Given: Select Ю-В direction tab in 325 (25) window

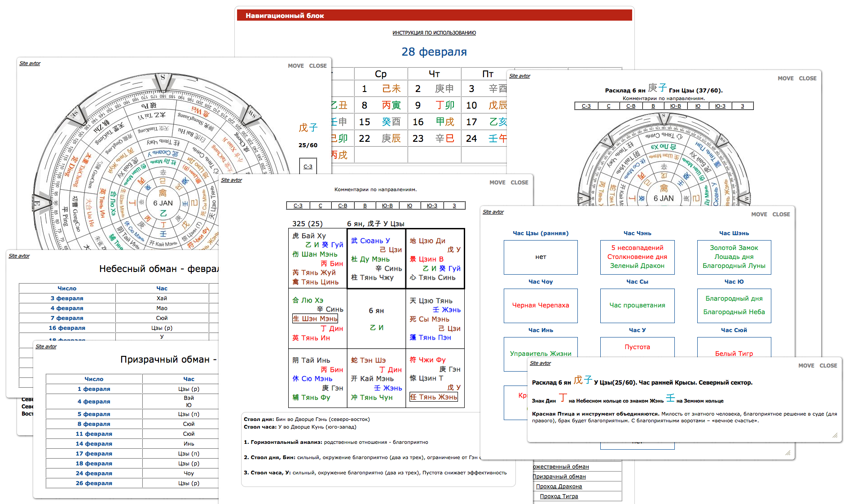Looking at the screenshot, I should pos(387,206).
